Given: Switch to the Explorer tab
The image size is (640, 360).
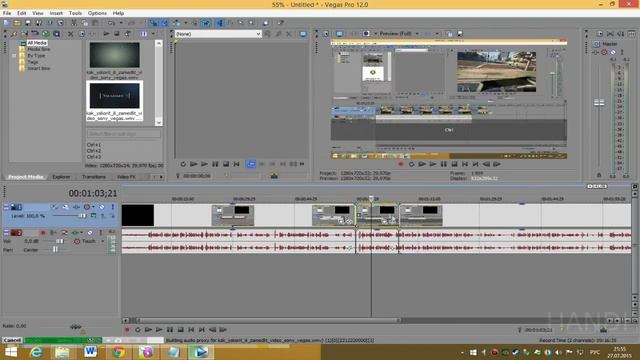Looking at the screenshot, I should [x=61, y=177].
